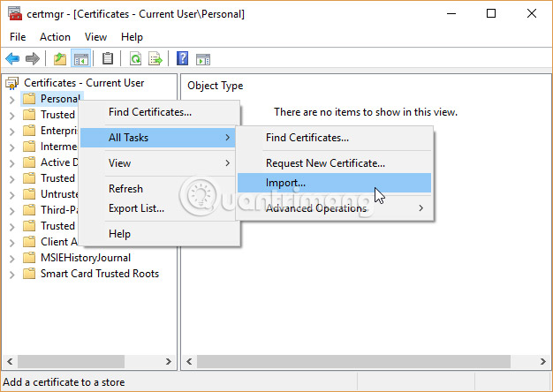Expand the Third-Party node chevron

pyautogui.click(x=12, y=211)
